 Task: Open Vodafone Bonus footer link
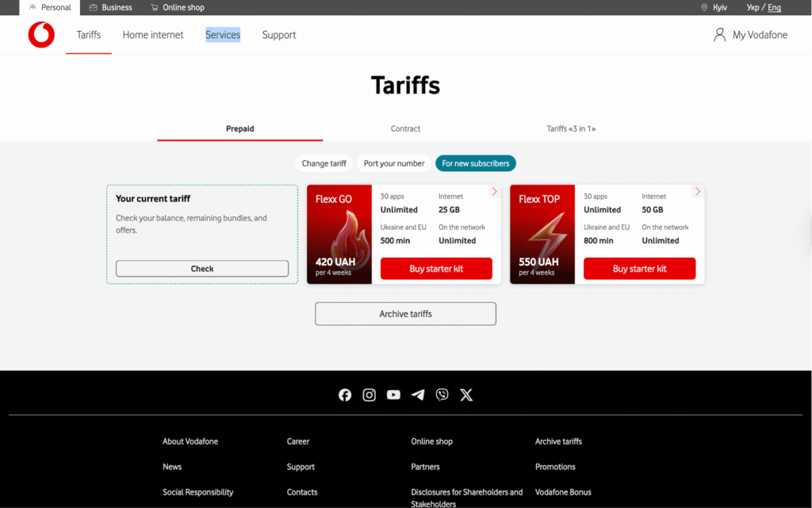[563, 492]
